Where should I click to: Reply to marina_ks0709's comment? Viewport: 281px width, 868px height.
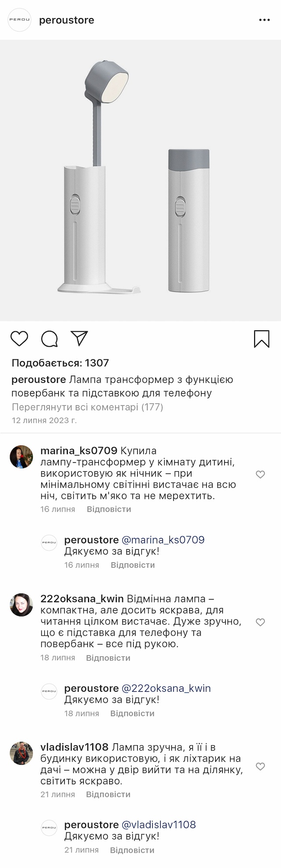[x=109, y=509]
